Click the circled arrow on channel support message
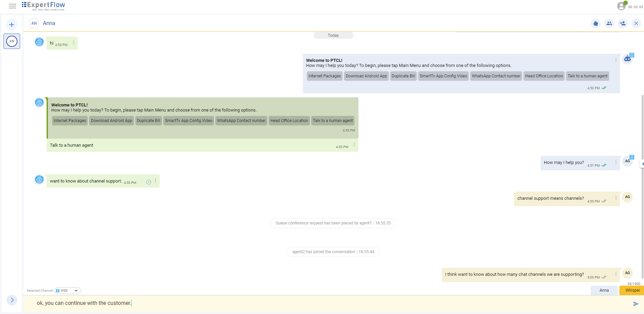This screenshot has width=644, height=314. point(149,182)
